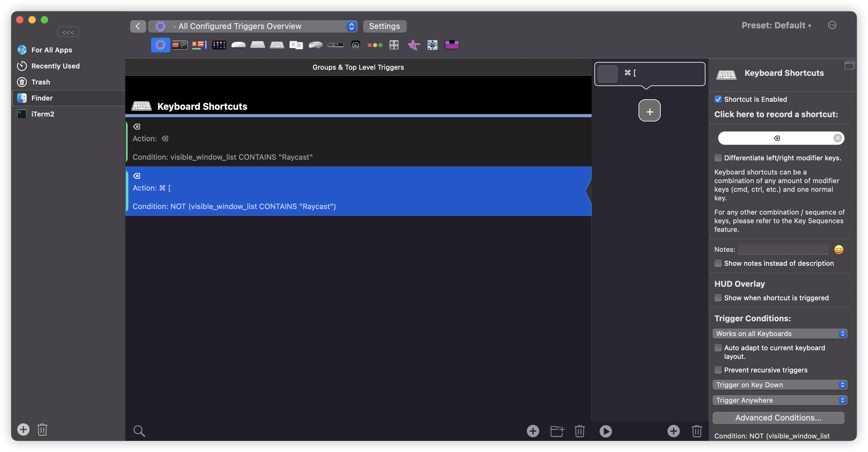Open the All Configured Triggers Overview dropdown

(x=253, y=26)
